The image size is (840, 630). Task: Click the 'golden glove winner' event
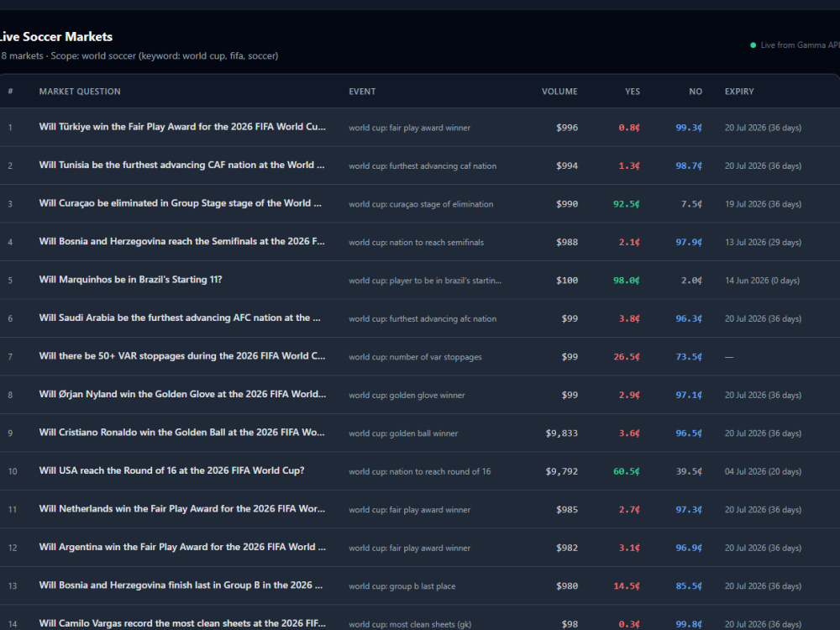pyautogui.click(x=407, y=396)
